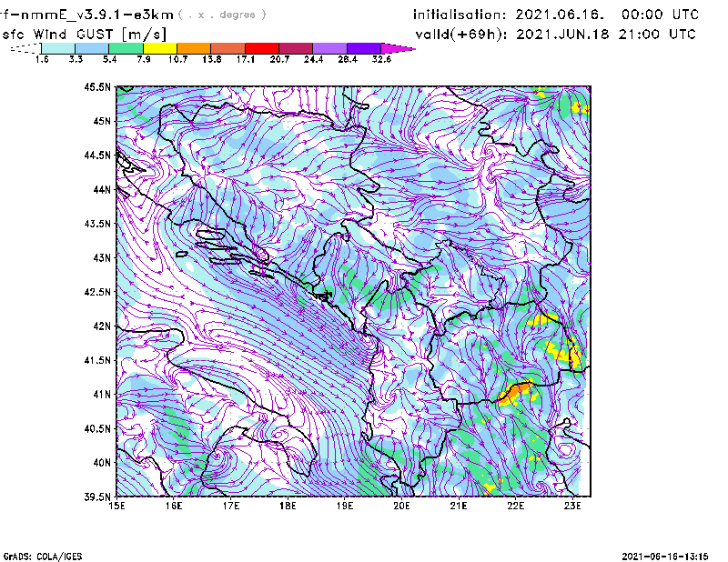Click the legend value 1.6

click(x=42, y=59)
